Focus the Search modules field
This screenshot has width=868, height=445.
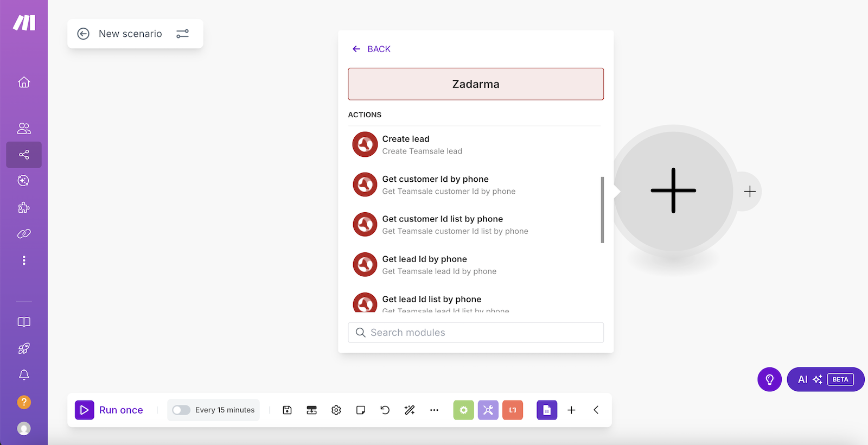[476, 333]
